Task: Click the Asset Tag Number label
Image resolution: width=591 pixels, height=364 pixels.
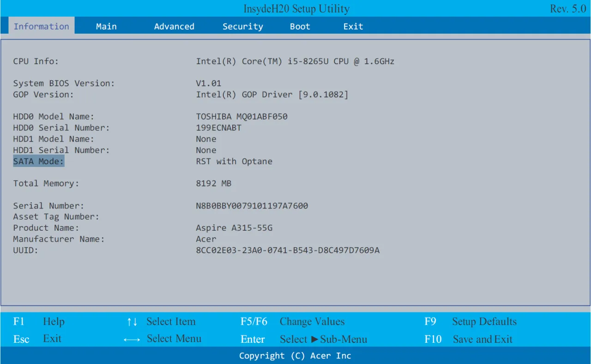Action: pos(56,217)
